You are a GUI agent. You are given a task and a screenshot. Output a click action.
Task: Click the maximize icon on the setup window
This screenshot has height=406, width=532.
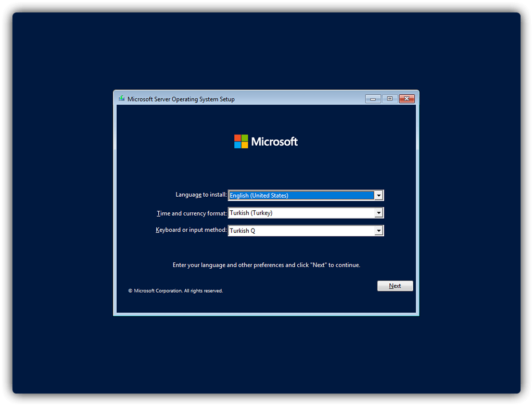point(389,98)
